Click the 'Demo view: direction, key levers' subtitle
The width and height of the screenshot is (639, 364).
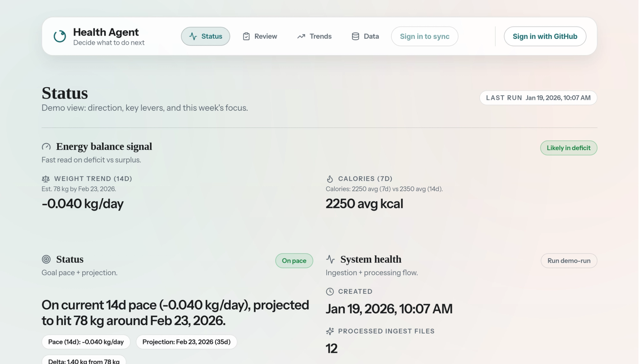coord(144,108)
